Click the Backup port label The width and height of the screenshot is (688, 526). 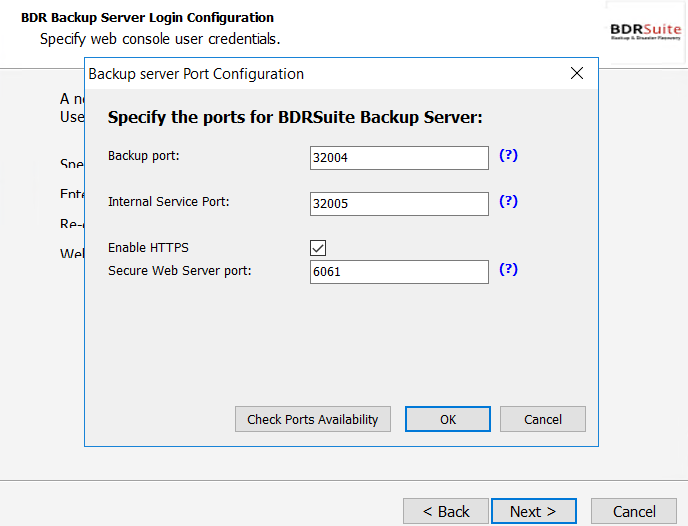pyautogui.click(x=144, y=156)
